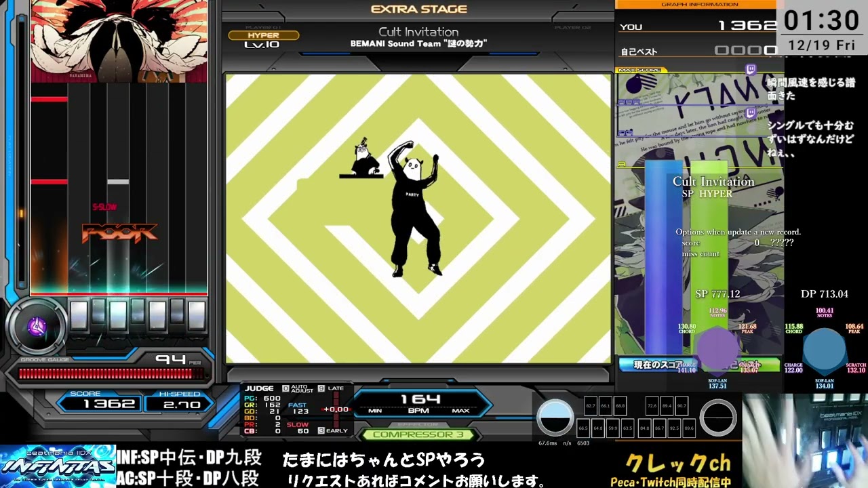Click the key indicator showing 82.7

[x=590, y=406]
